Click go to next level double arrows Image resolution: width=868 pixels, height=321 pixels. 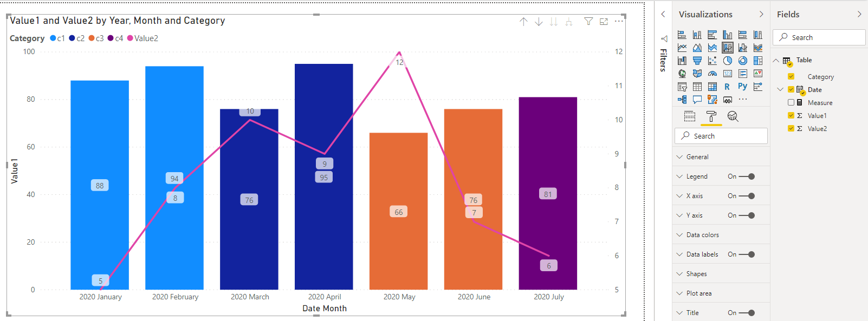(x=554, y=22)
